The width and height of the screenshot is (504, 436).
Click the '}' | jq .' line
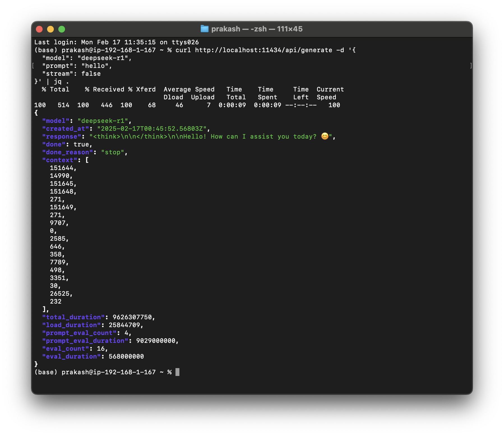tap(52, 82)
